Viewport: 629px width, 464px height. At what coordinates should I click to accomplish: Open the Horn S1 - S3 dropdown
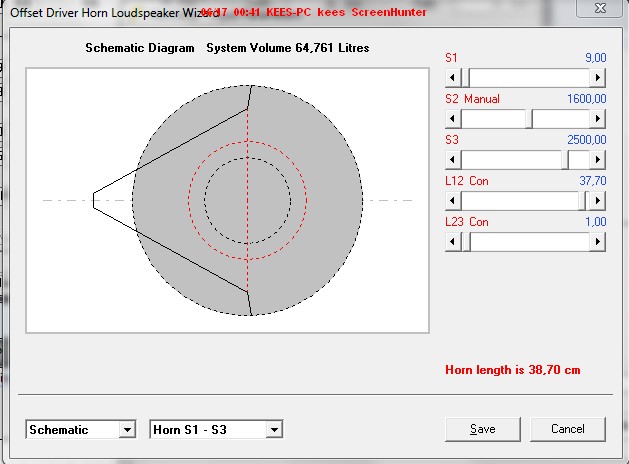(274, 430)
